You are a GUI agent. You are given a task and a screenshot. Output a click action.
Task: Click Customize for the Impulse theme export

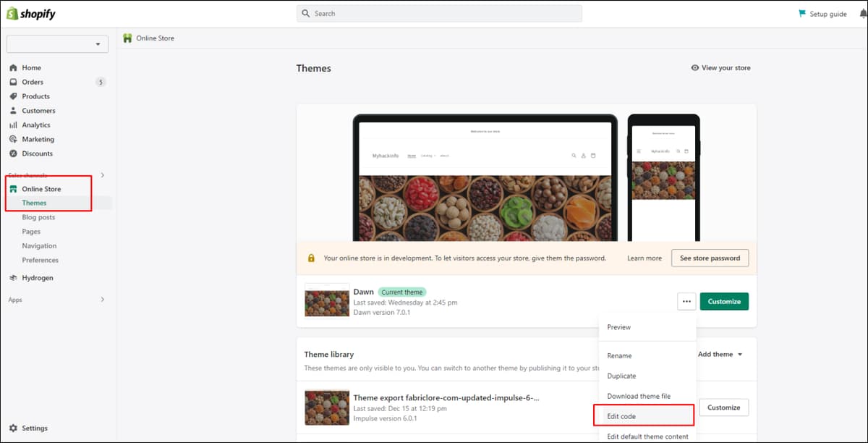pos(724,408)
